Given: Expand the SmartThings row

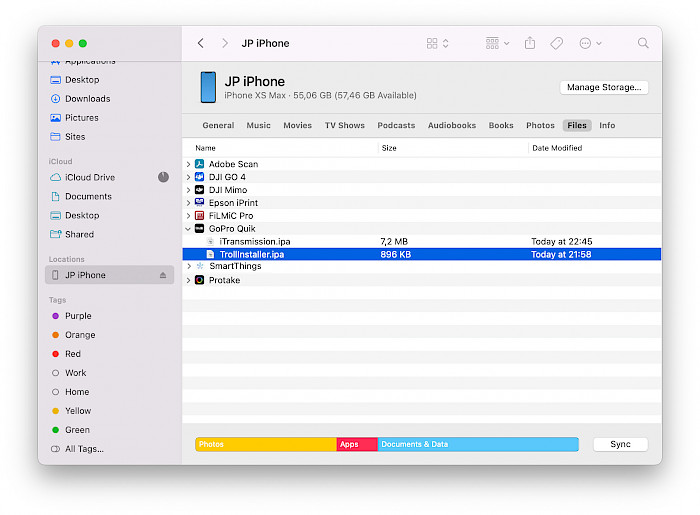Looking at the screenshot, I should [189, 266].
